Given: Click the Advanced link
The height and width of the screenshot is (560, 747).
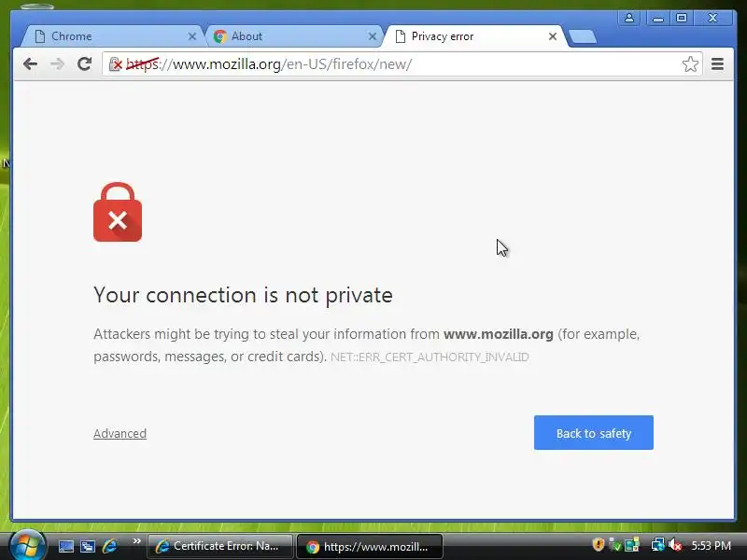Looking at the screenshot, I should pos(120,434).
